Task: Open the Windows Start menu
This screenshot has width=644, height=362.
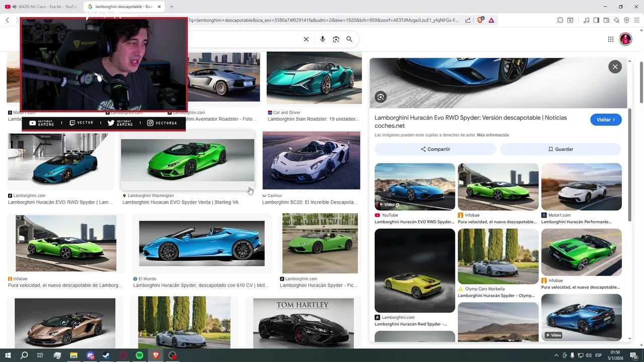Action: coord(8,355)
